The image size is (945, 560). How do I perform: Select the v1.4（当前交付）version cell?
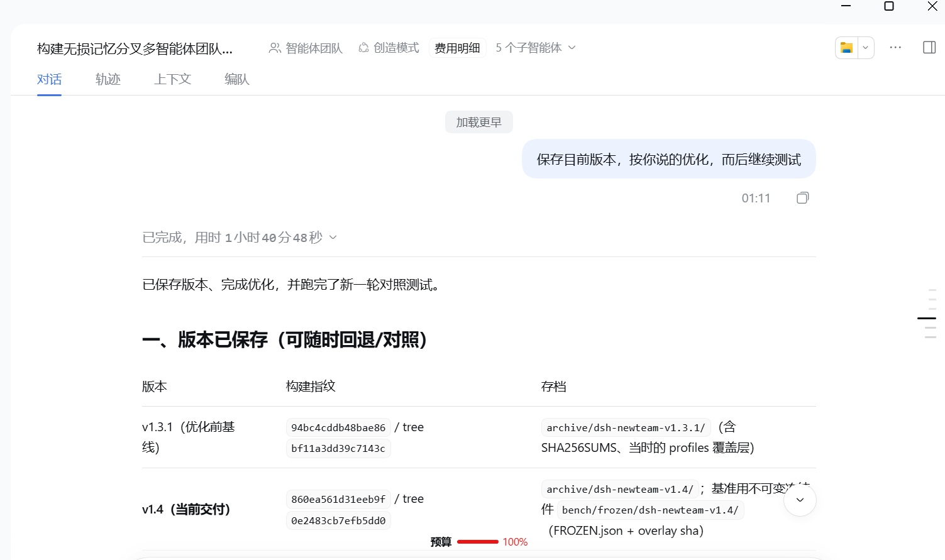(x=186, y=509)
